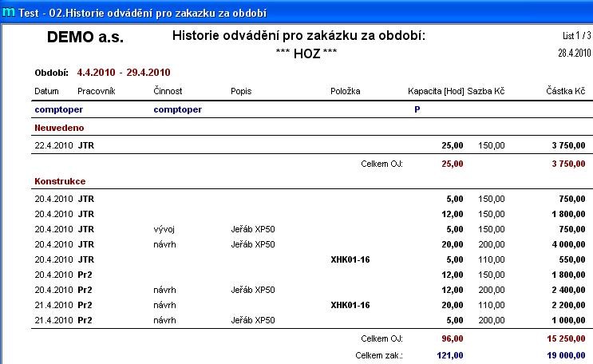Click the Částka Kč column header
The width and height of the screenshot is (593, 364).
click(x=566, y=91)
